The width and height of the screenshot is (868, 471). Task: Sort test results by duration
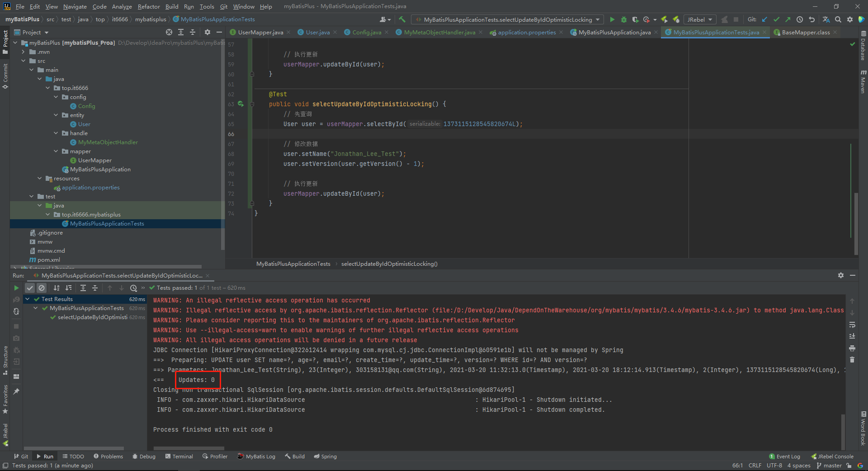pyautogui.click(x=68, y=288)
